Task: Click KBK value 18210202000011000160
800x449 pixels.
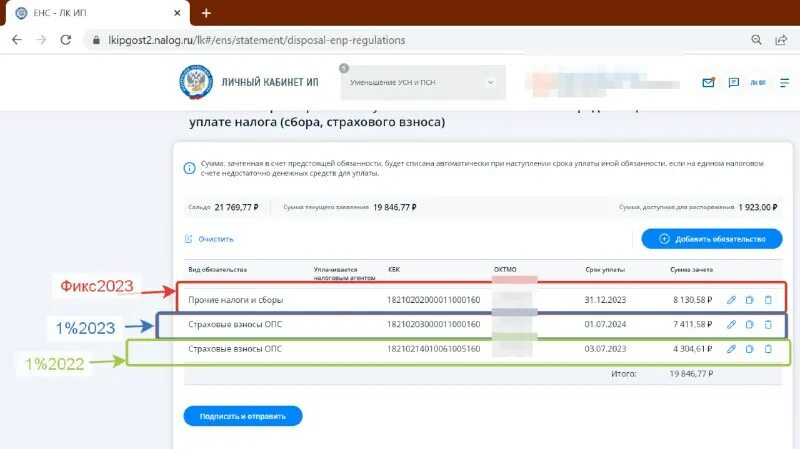Action: click(x=433, y=300)
